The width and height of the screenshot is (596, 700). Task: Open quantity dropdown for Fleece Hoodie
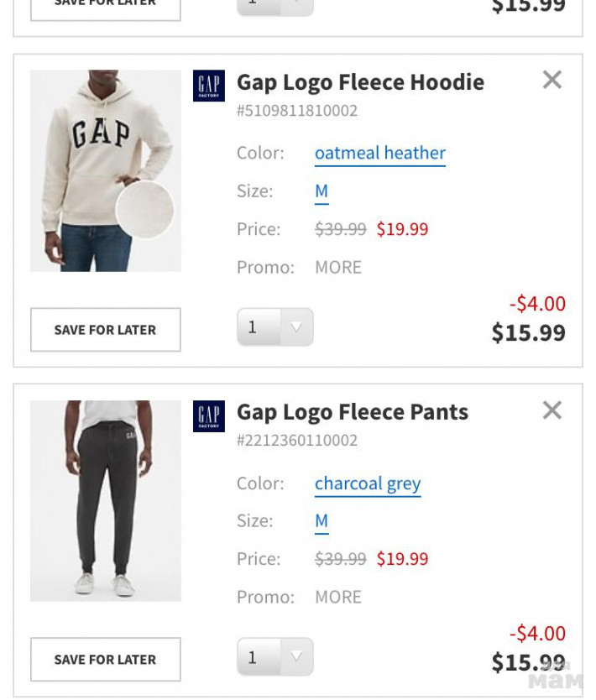coord(274,327)
